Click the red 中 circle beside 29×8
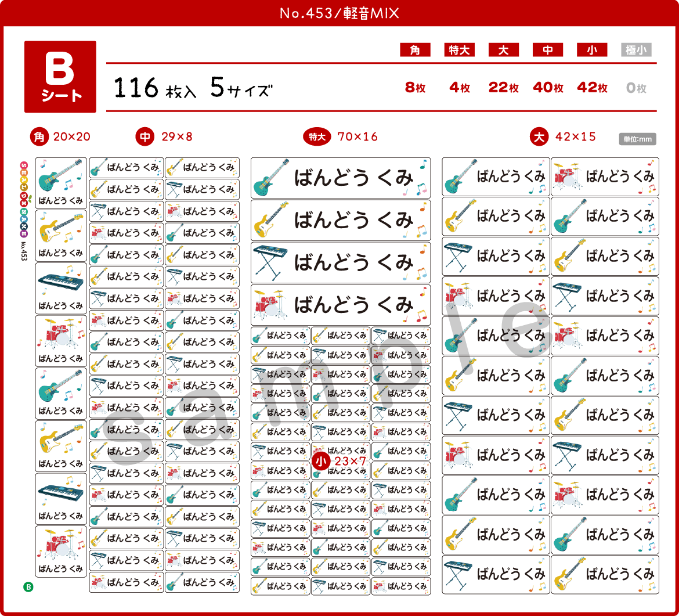 coord(145,137)
